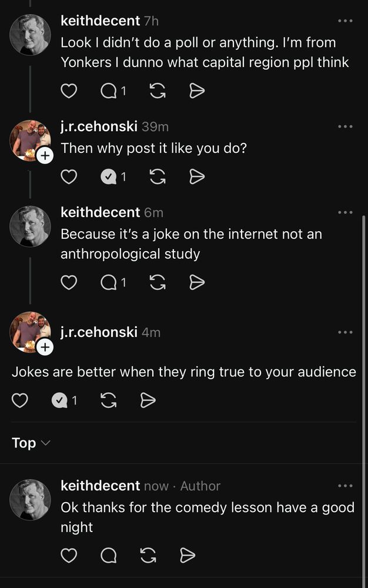This screenshot has width=368, height=588.
Task: Open the Author labeled reply from keithdecent
Action: (x=200, y=486)
